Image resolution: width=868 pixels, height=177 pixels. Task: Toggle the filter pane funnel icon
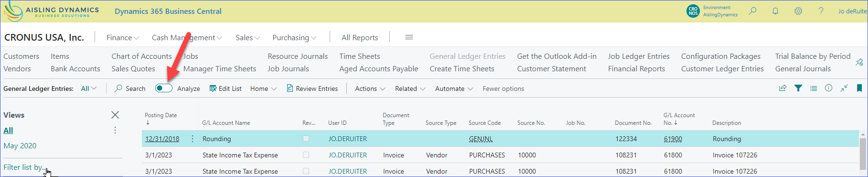coord(798,88)
